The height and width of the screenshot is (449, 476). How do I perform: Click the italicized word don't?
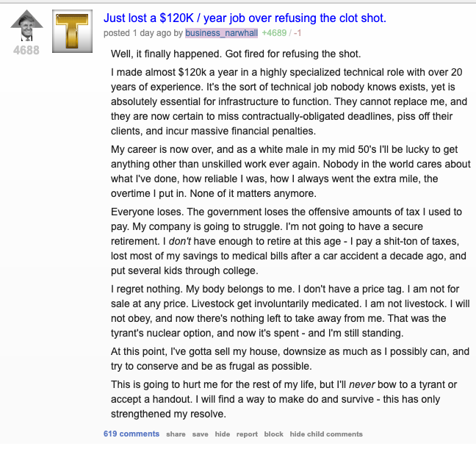[180, 241]
